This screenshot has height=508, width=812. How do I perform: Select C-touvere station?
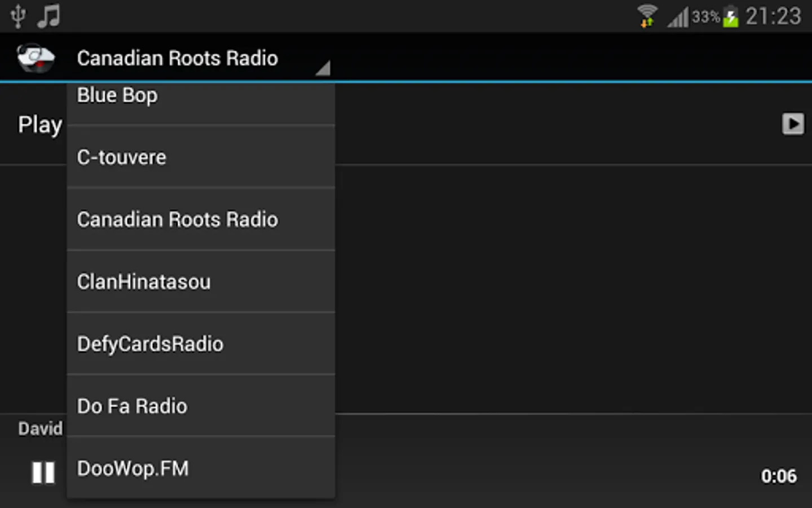point(201,157)
